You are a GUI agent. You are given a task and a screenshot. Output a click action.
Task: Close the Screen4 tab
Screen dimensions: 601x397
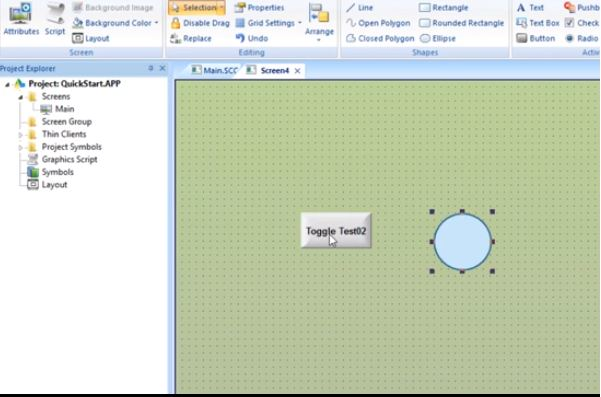(x=297, y=71)
